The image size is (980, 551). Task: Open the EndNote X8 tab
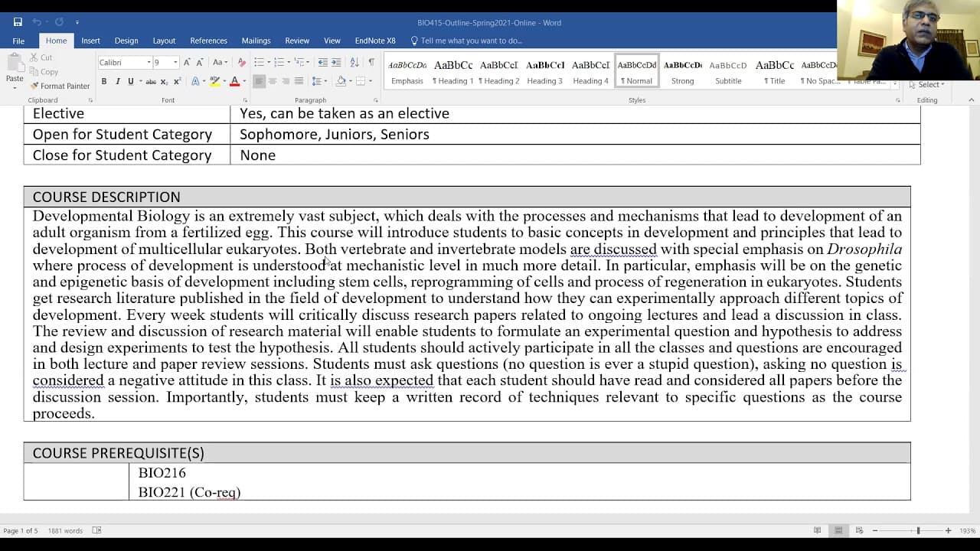click(375, 41)
